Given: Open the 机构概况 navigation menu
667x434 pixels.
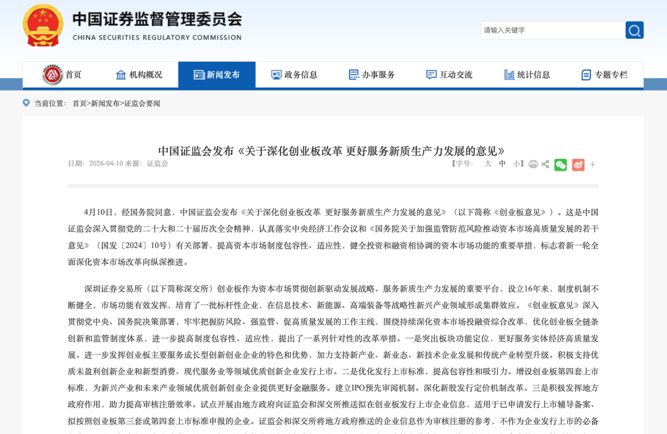Looking at the screenshot, I should coord(138,75).
